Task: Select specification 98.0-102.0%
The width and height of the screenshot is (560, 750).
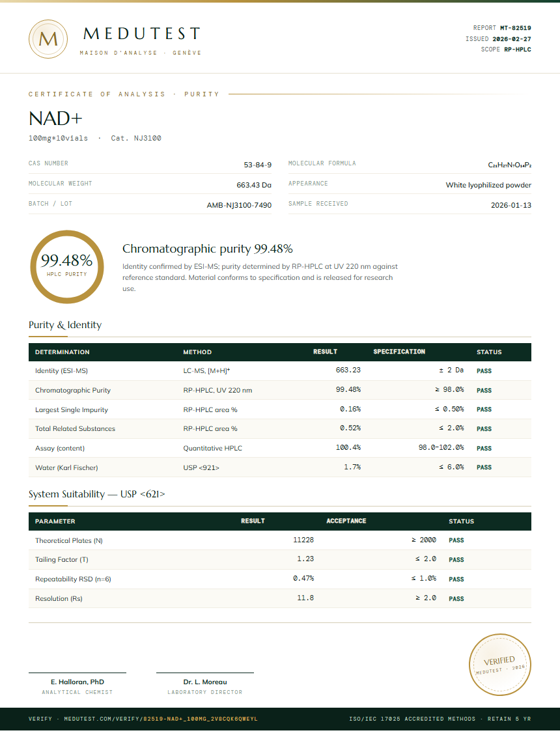Action: (441, 447)
